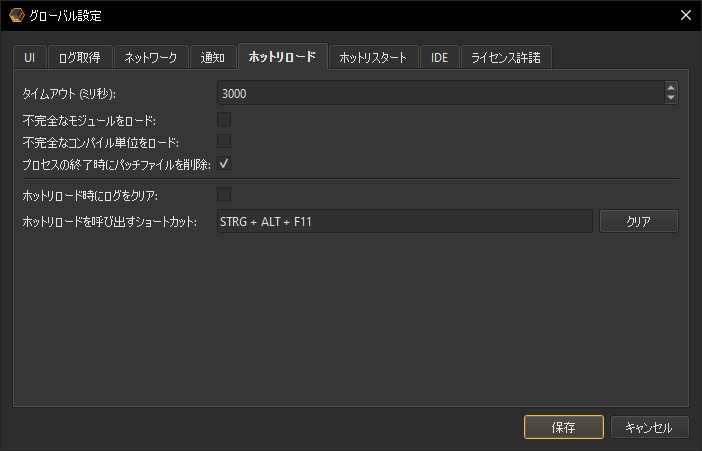Clear the shortcut with クリア button
This screenshot has width=702, height=451.
[x=638, y=221]
